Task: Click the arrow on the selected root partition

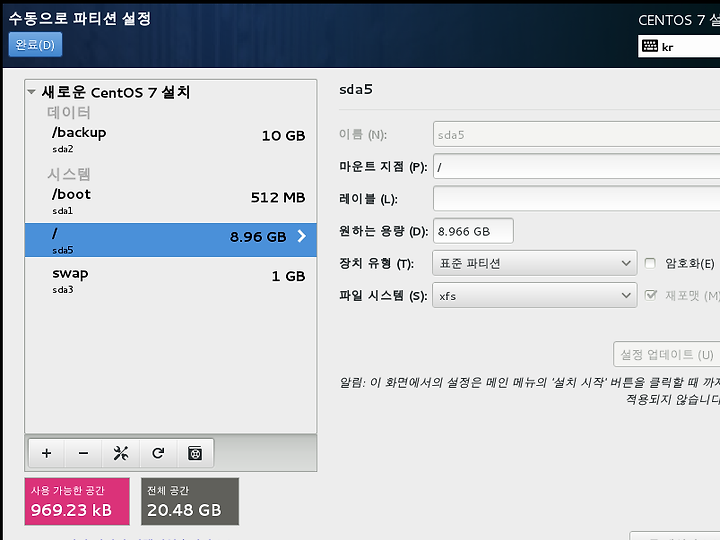Action: coord(302,236)
